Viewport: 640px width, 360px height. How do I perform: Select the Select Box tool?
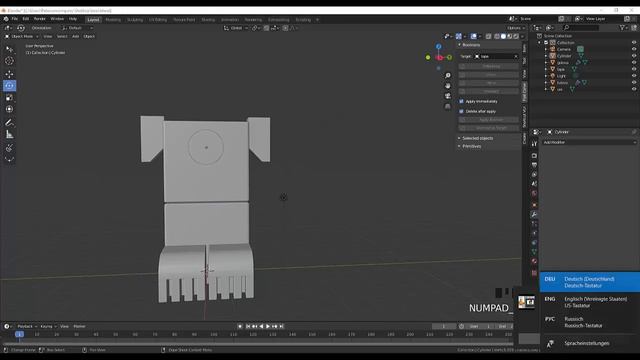pos(9,49)
